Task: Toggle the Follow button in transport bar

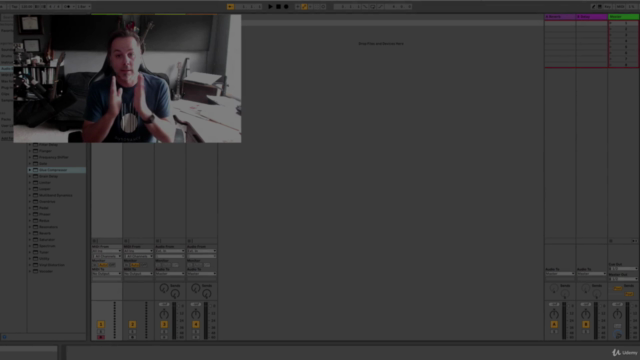Action: pyautogui.click(x=230, y=7)
